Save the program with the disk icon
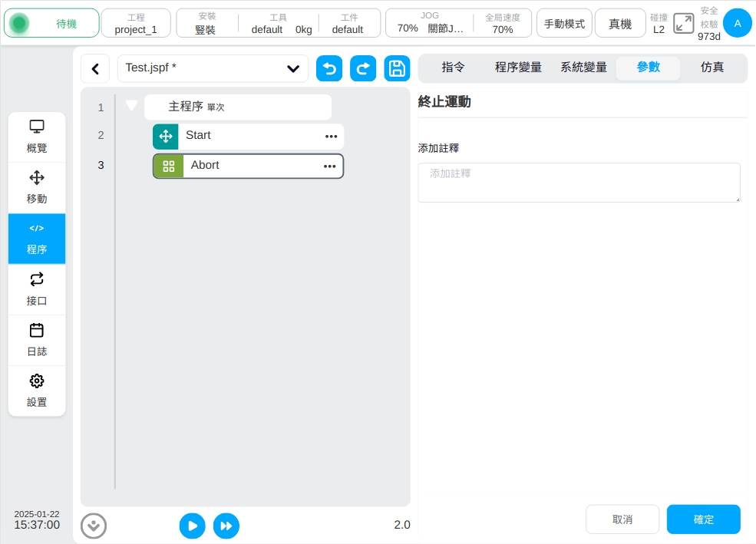756x544 pixels. pyautogui.click(x=397, y=68)
